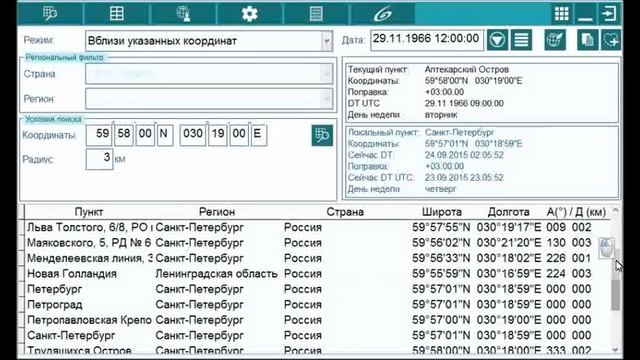Select the stylized six logo tab

pos(382,13)
